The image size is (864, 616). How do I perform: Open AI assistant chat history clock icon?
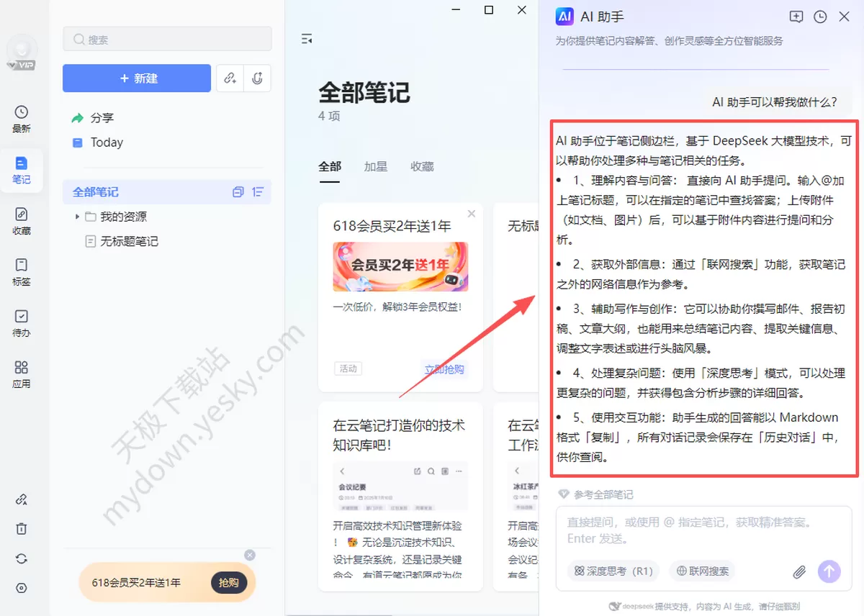click(x=820, y=17)
